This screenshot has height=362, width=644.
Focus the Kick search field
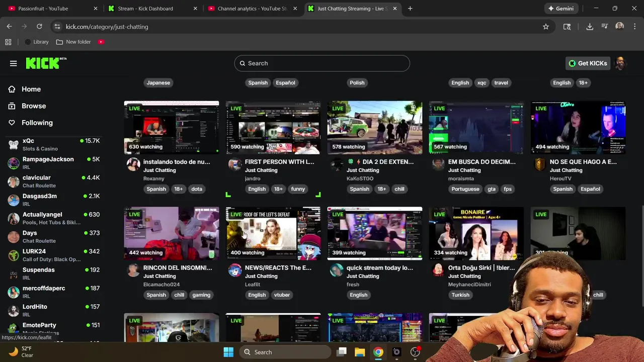322,63
